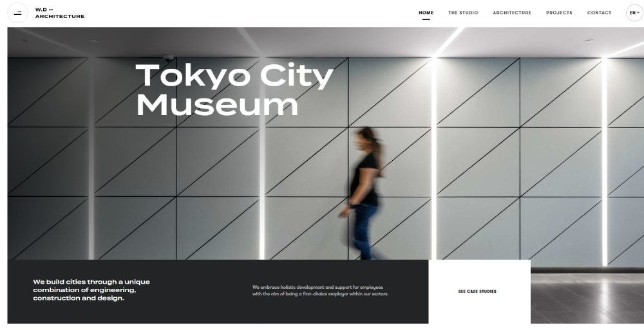Click the walking woman in hero image
This screenshot has height=330, width=644.
pyautogui.click(x=366, y=193)
